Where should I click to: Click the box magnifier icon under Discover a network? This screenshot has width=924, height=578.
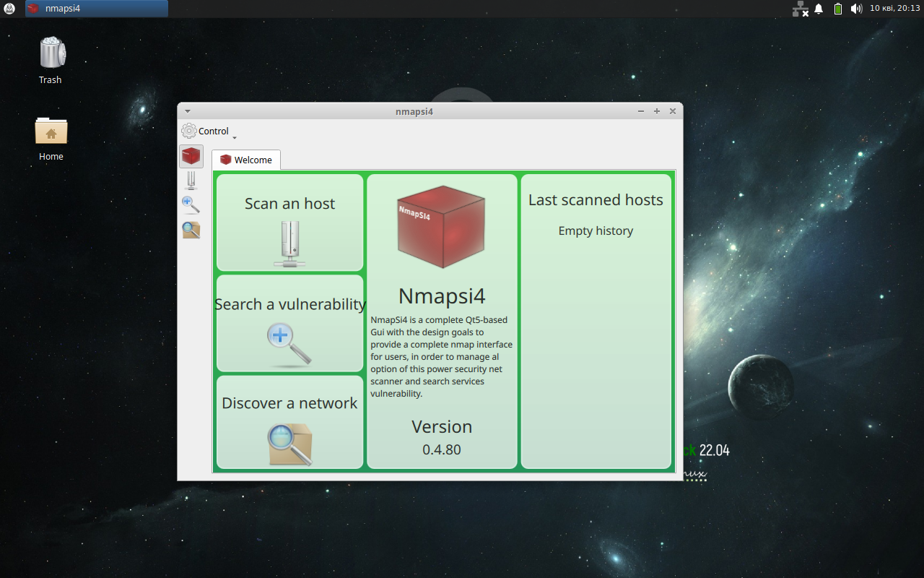(x=289, y=444)
